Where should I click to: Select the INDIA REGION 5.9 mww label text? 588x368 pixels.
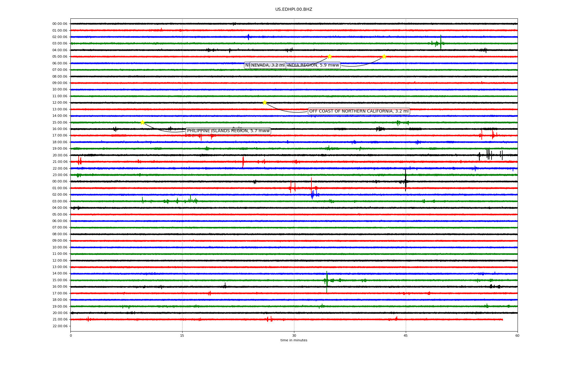[313, 65]
